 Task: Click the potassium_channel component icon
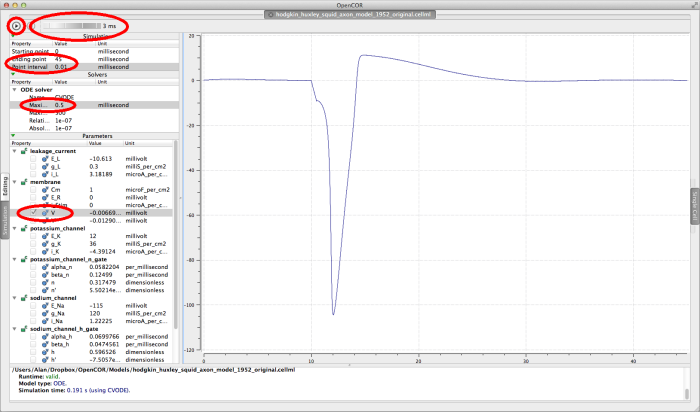coord(24,228)
